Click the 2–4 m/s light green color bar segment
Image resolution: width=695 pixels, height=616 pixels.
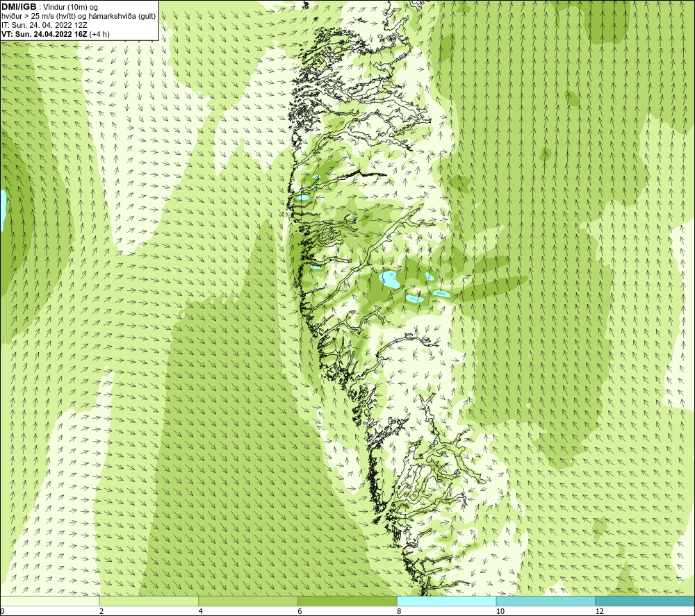(x=149, y=601)
